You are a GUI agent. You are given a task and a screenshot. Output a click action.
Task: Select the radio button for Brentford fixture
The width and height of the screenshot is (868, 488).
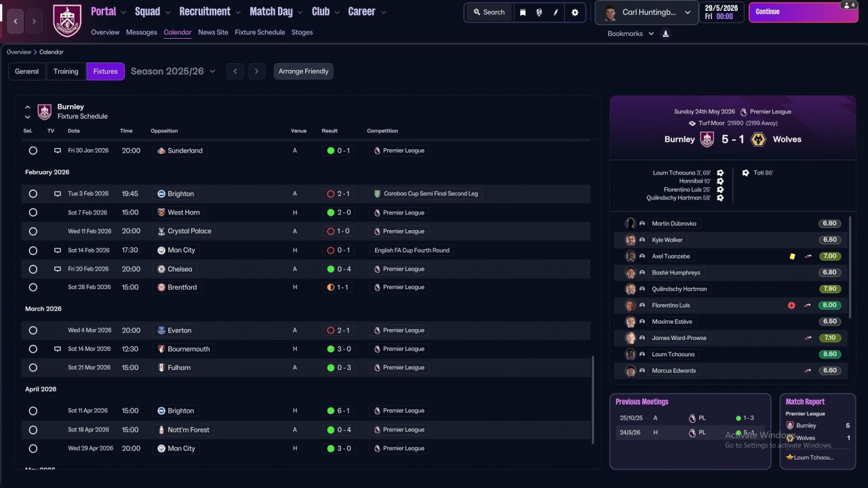coord(33,287)
